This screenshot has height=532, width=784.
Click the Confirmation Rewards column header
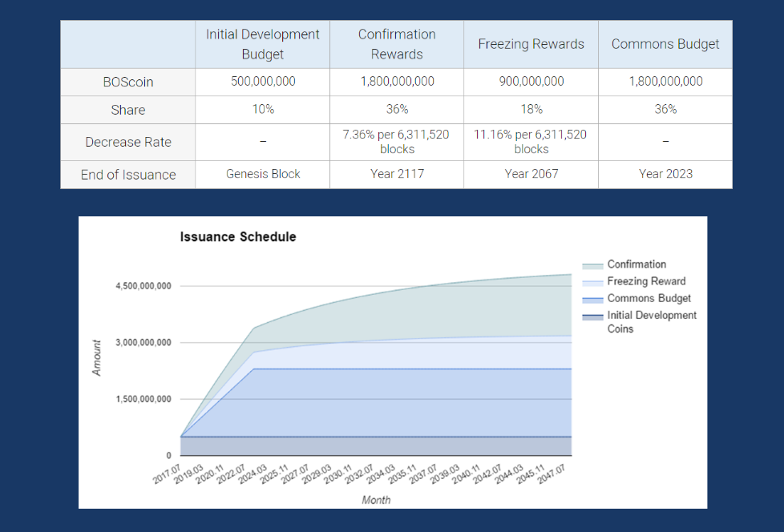click(x=397, y=44)
